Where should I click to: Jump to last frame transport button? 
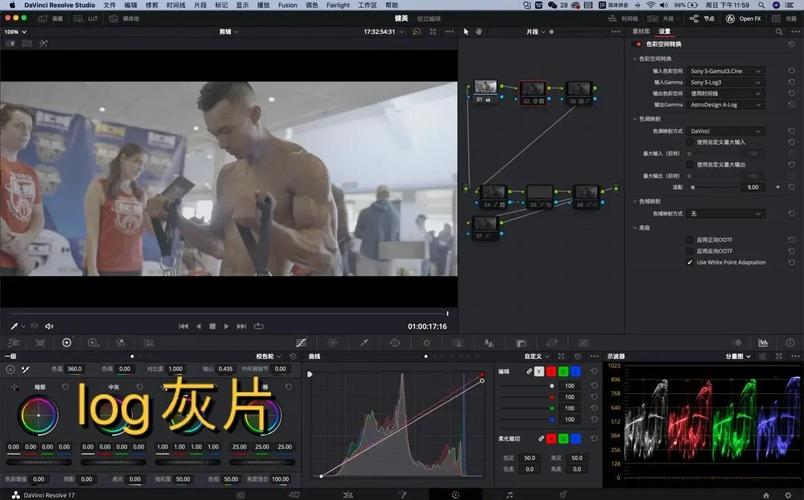[x=242, y=326]
